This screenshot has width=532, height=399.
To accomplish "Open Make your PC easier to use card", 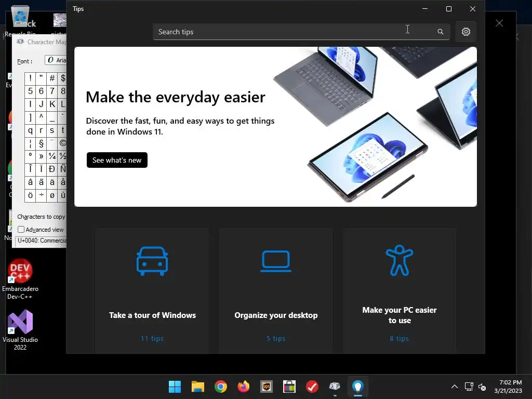I will 400,290.
